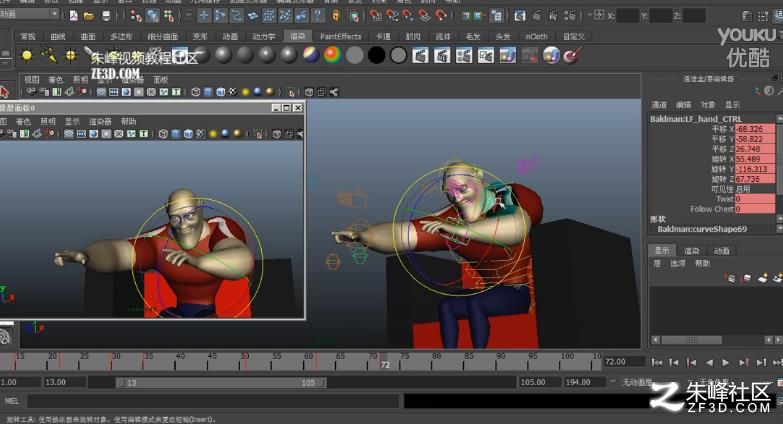Click the range slider bar showing 13 to 105

pyautogui.click(x=221, y=383)
